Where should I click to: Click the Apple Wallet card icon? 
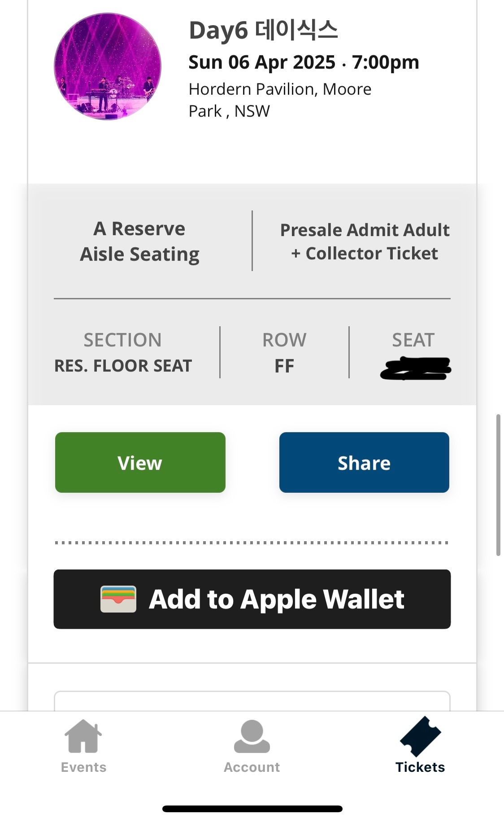(x=118, y=599)
